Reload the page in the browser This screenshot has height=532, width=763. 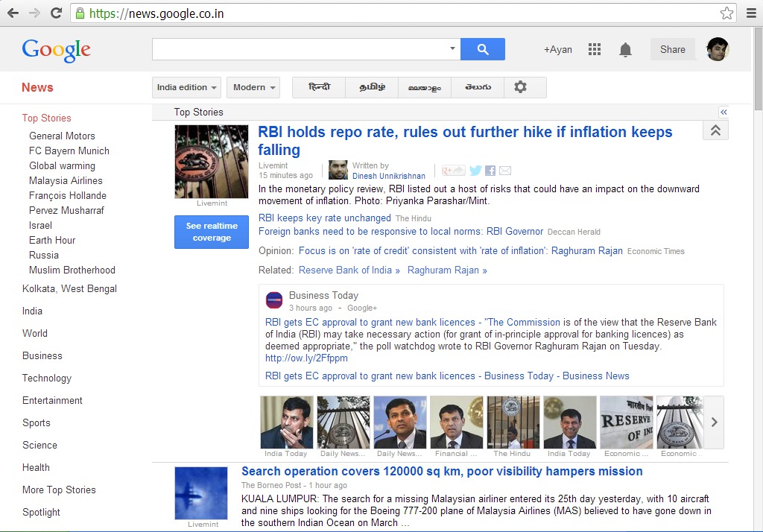click(56, 13)
